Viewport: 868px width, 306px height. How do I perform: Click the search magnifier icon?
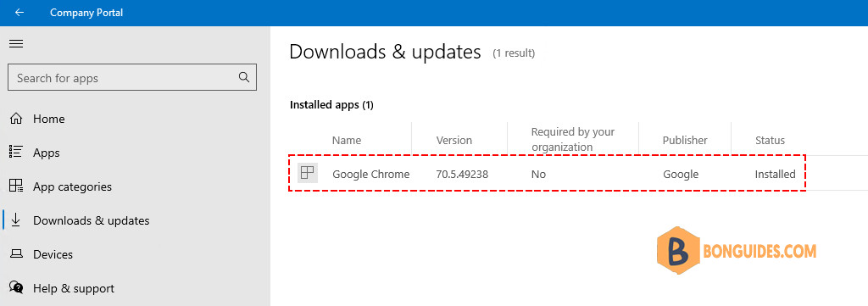(x=244, y=77)
